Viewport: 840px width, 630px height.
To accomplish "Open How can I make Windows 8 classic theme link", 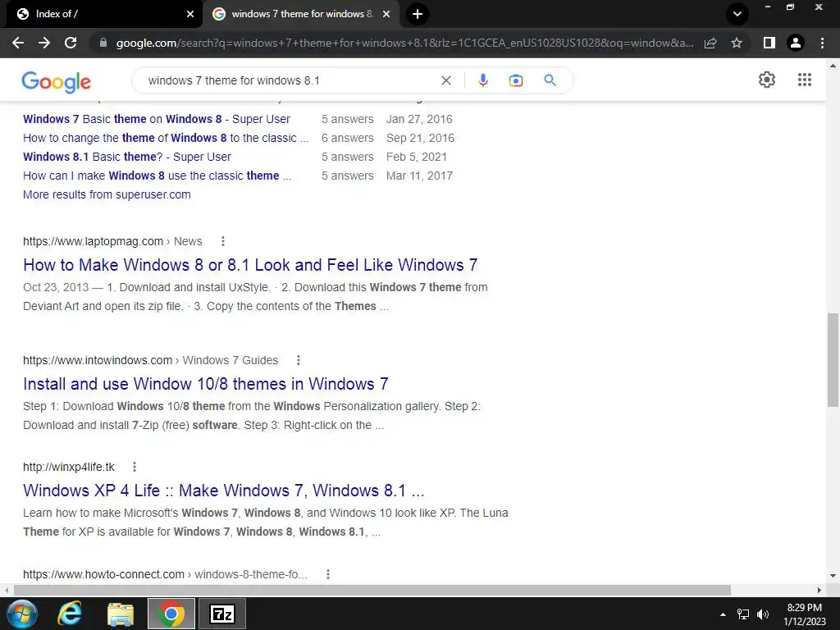I will (157, 176).
